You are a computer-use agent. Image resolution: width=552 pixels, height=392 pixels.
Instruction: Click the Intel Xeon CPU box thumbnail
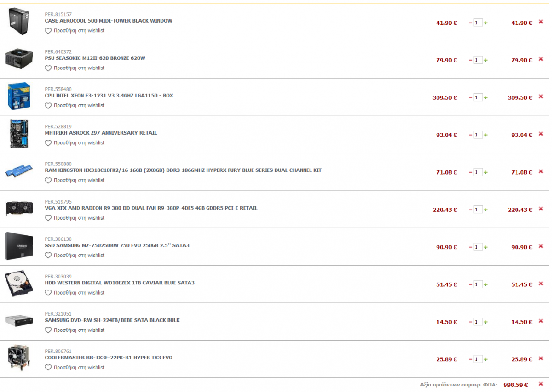point(19,96)
